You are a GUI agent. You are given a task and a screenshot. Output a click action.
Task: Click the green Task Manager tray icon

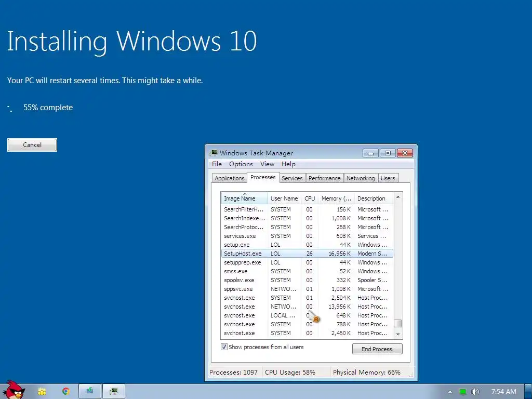(462, 392)
